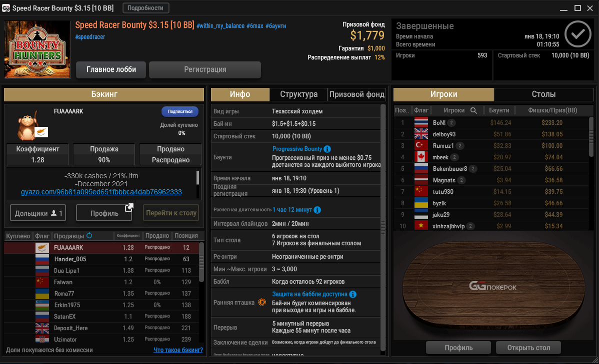Image resolution: width=599 pixels, height=364 pixels.
Task: Click the Cyprus flag in FUAAAARK seller row
Action: tap(42, 247)
